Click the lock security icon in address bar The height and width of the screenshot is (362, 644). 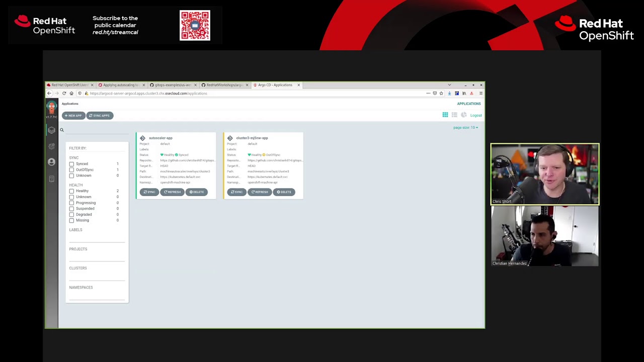tap(87, 93)
